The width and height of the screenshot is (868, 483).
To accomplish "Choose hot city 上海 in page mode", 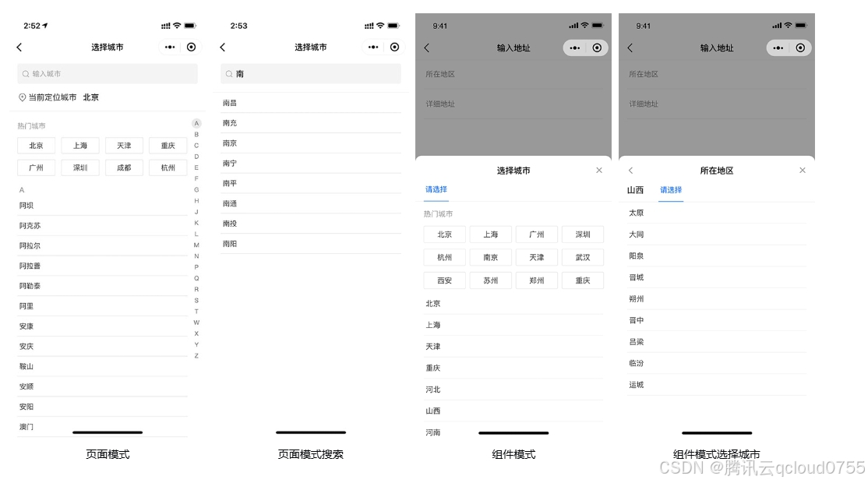I will (x=80, y=146).
